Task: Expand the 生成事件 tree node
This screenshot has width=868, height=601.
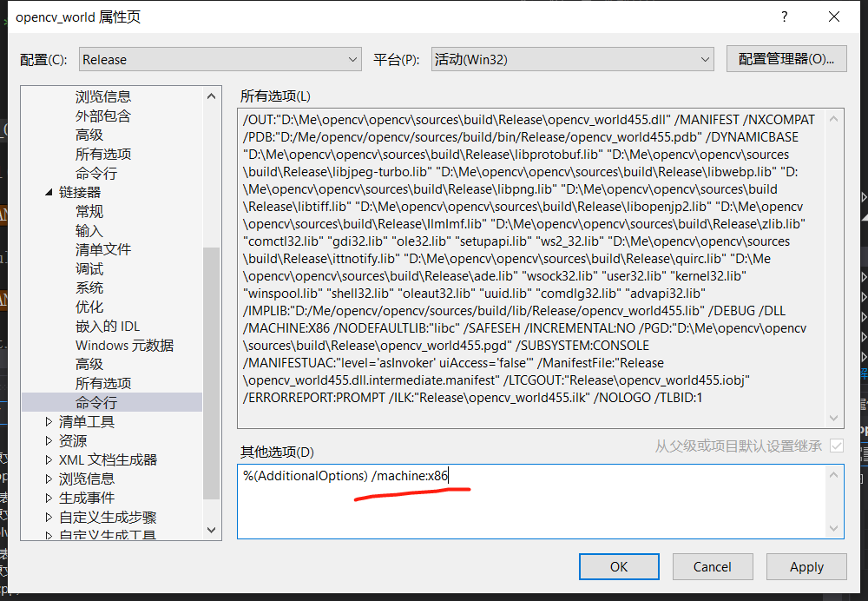Action: (49, 498)
